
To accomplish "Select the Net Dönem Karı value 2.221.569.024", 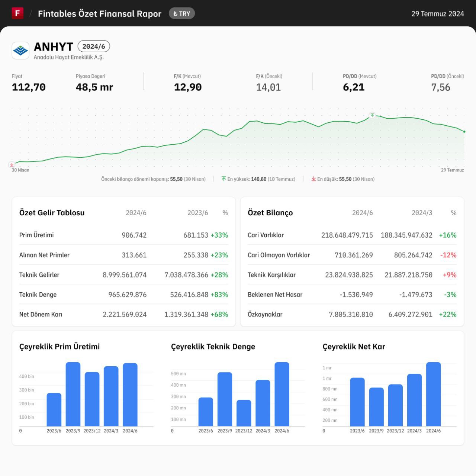I will click(x=125, y=314).
